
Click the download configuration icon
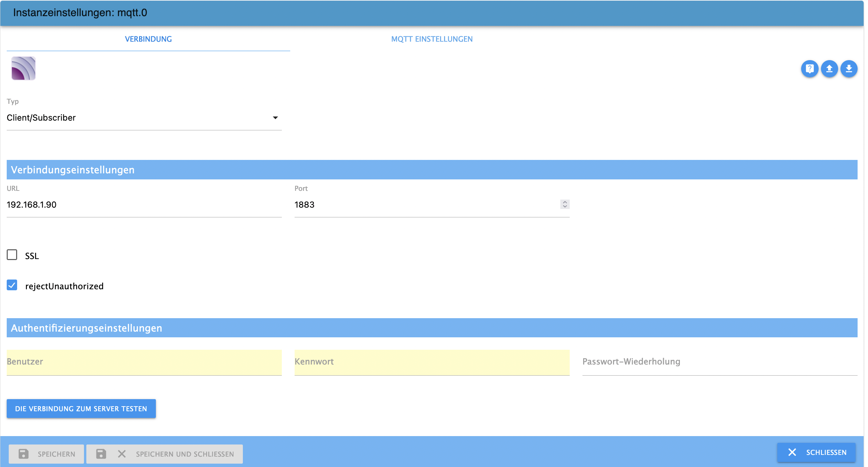pos(849,69)
